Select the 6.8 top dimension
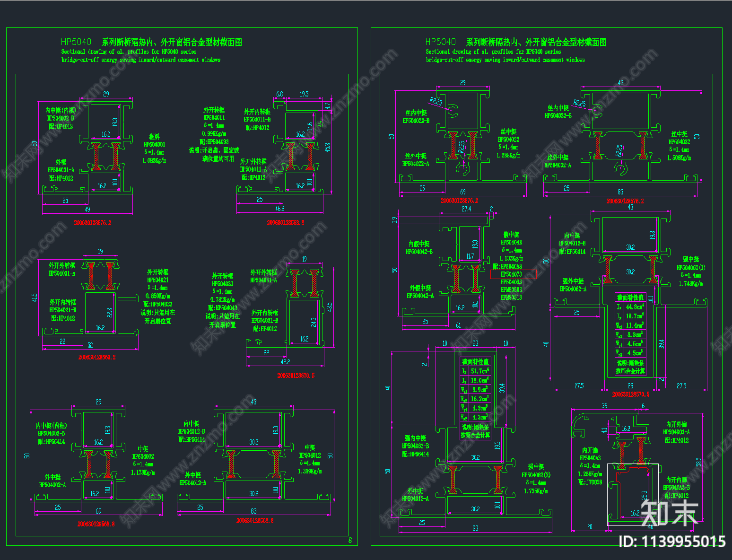Viewport: 732px width, 560px height. (x=279, y=94)
